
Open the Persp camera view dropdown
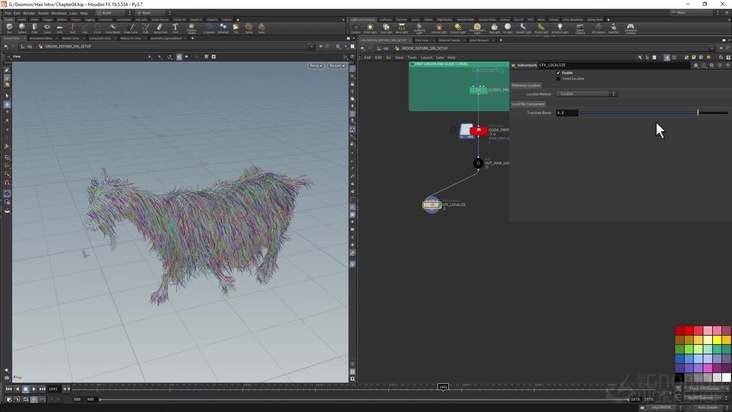315,65
